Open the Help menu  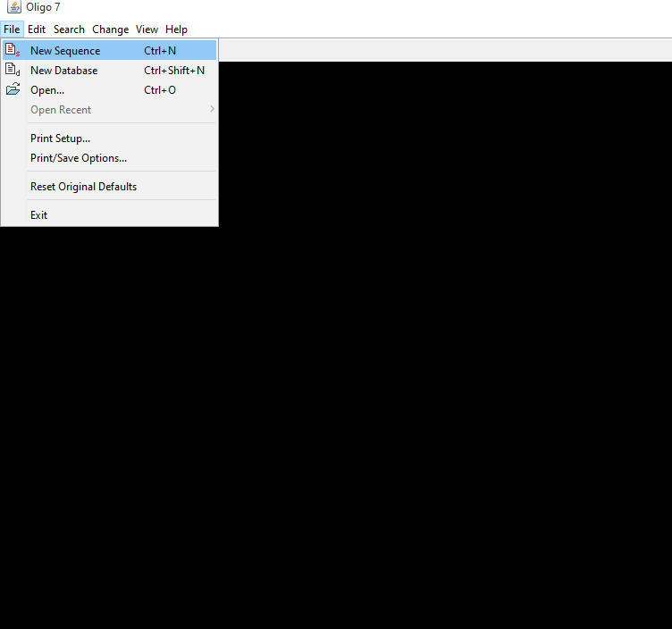tap(176, 29)
